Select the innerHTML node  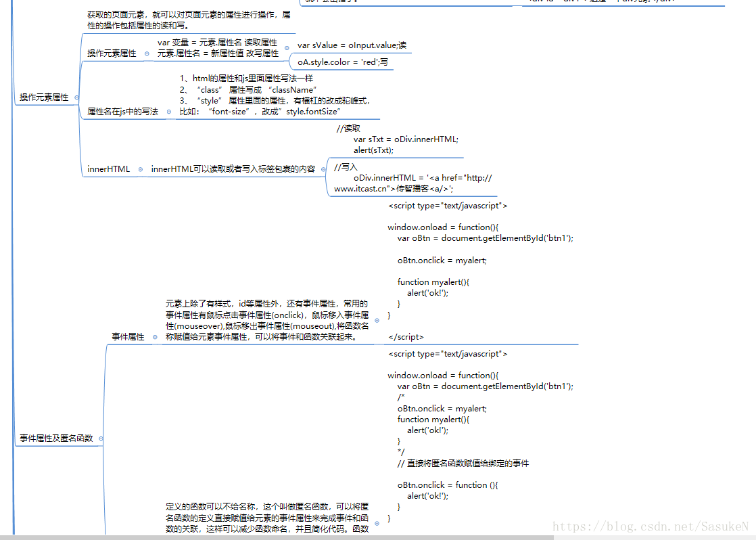coord(108,169)
